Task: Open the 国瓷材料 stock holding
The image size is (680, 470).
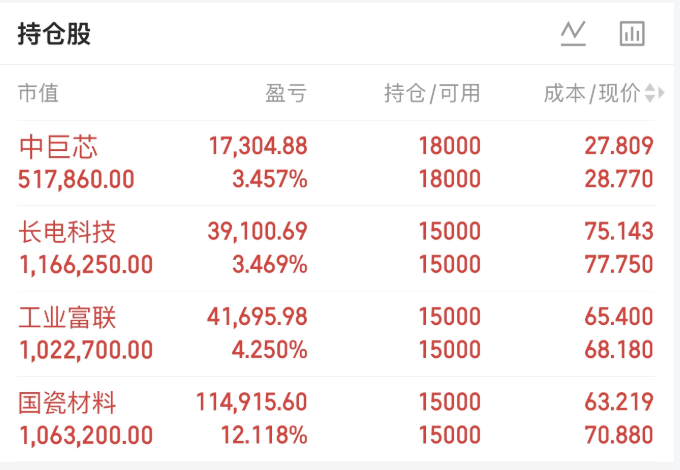Action: (x=336, y=419)
